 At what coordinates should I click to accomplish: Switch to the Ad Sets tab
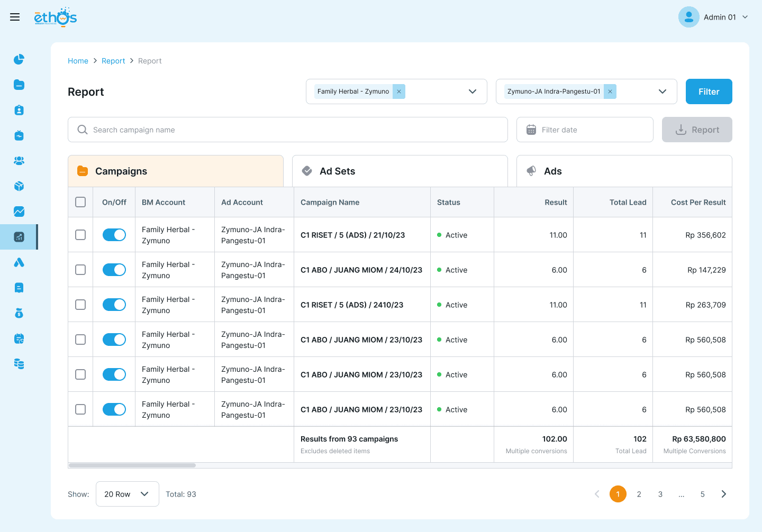coord(400,171)
